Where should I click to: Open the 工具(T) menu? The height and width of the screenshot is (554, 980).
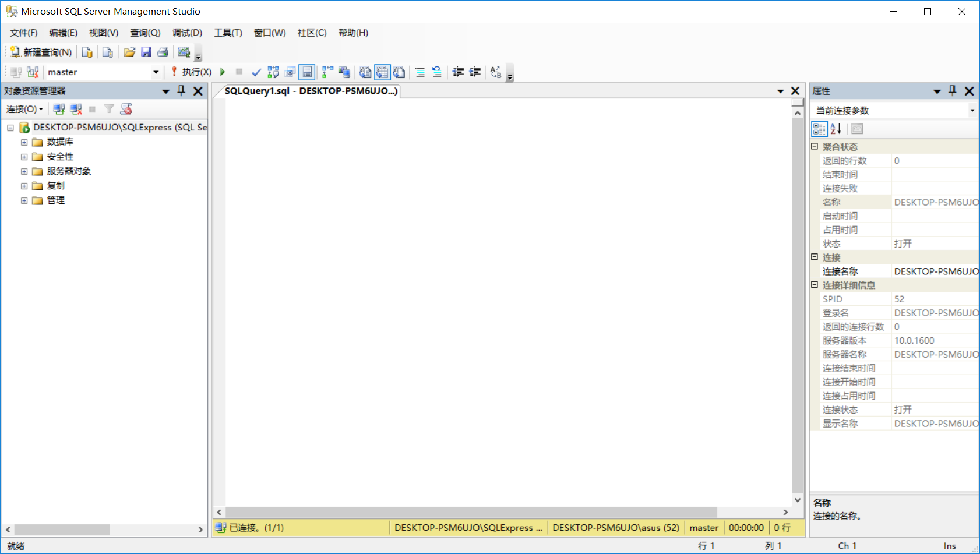(x=228, y=33)
